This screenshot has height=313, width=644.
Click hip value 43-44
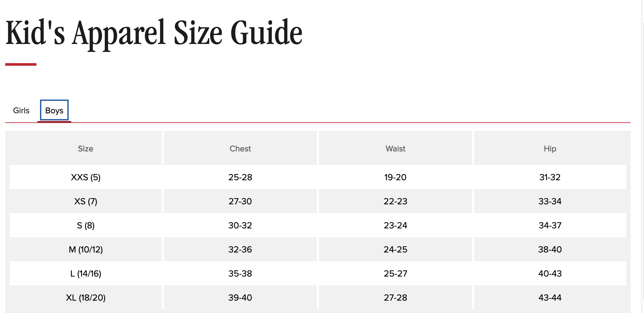(550, 298)
